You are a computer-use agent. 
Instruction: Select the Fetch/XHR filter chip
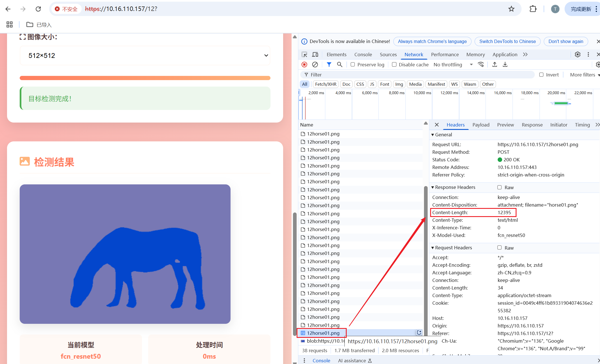click(x=326, y=84)
